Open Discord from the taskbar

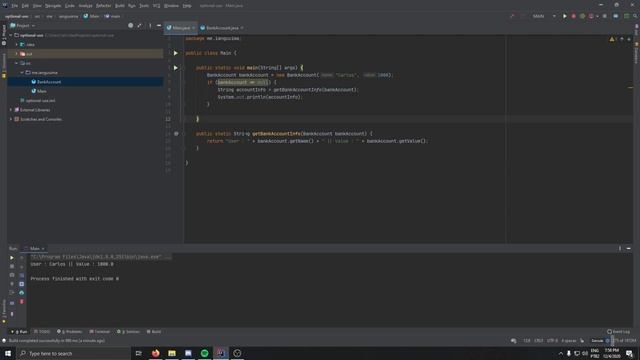[x=188, y=353]
